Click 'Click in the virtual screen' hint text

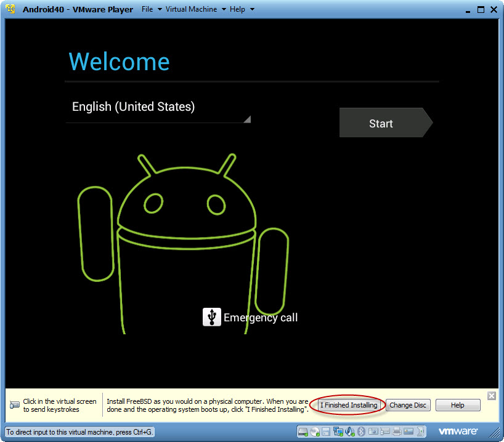click(x=60, y=405)
